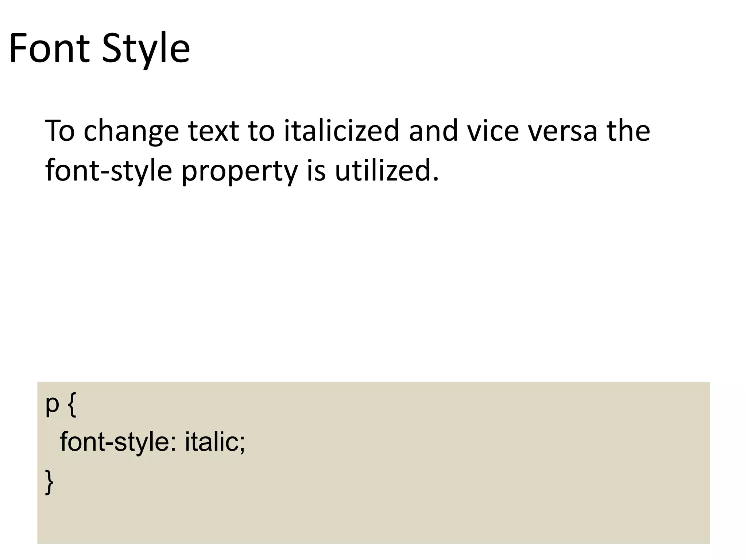Click the opening brace after 'p'

point(72,406)
